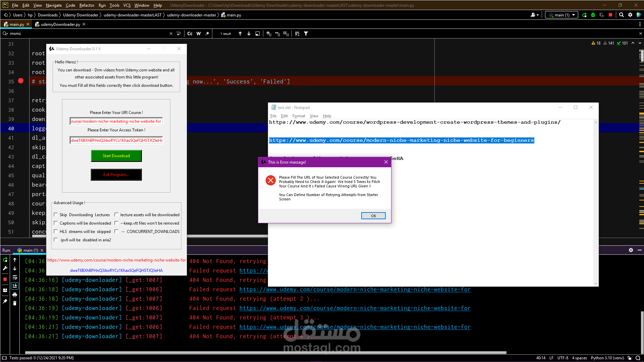This screenshot has height=362, width=644.
Task: Tick lecture assets will be downloaded checkbox
Action: pyautogui.click(x=116, y=215)
